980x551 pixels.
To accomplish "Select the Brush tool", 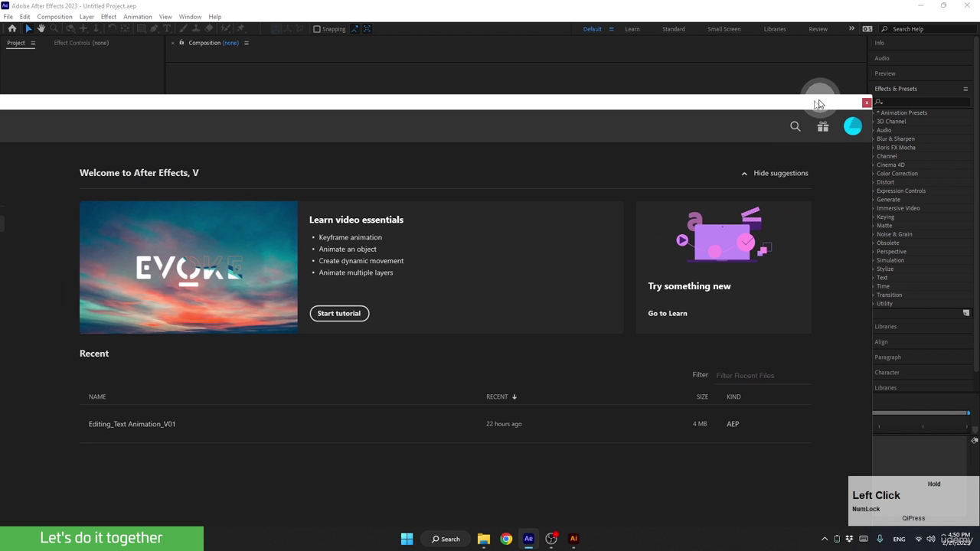I will click(x=185, y=28).
